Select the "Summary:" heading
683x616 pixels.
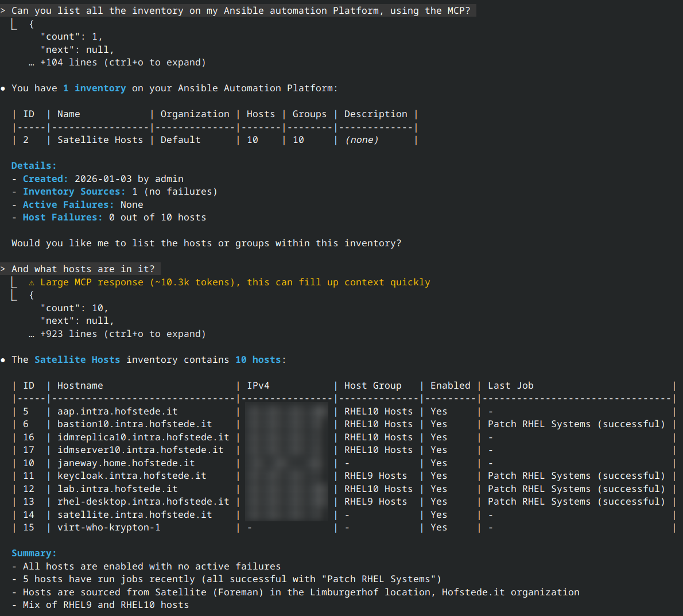(34, 553)
